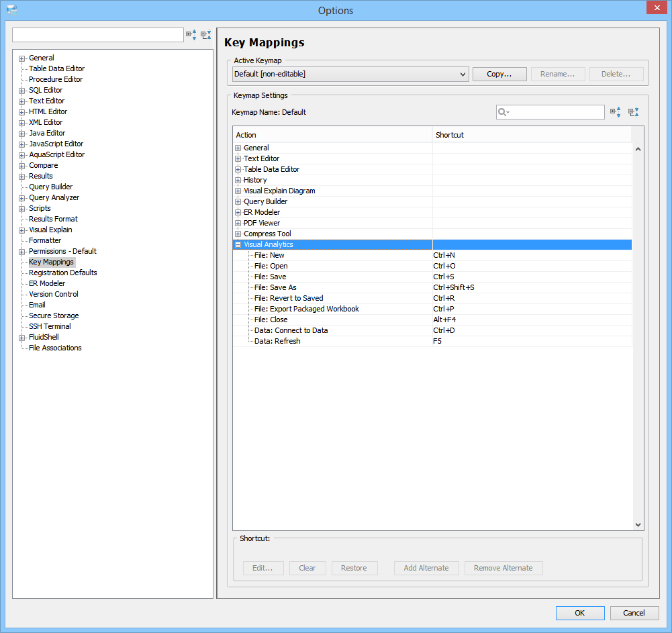The height and width of the screenshot is (633, 672).
Task: Collapse the Visual Analytics action group
Action: tap(238, 245)
